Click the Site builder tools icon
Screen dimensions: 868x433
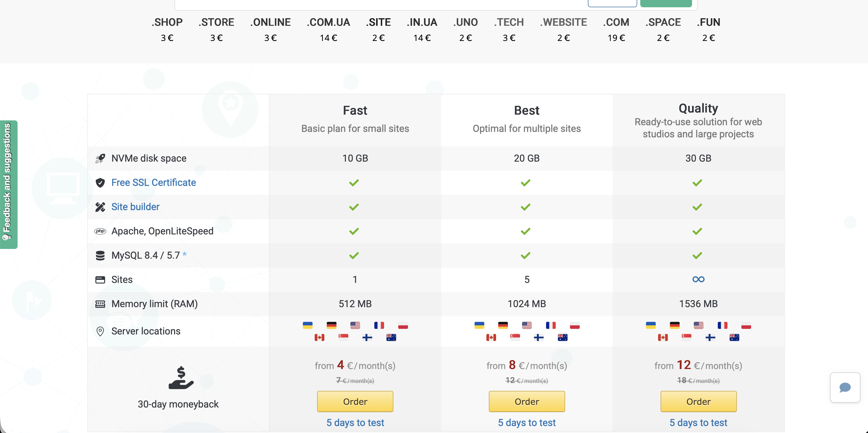pyautogui.click(x=100, y=207)
